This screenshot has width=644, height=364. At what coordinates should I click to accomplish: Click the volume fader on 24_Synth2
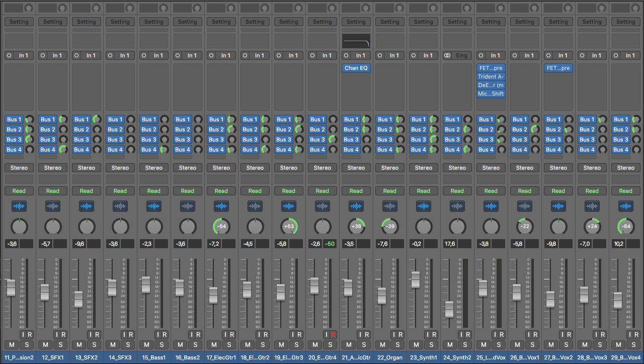(x=449, y=309)
